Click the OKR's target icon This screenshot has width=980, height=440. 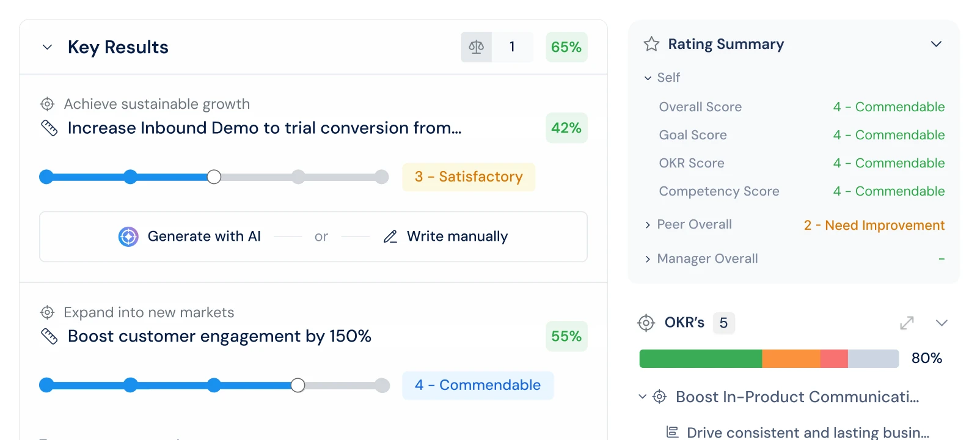pyautogui.click(x=646, y=323)
